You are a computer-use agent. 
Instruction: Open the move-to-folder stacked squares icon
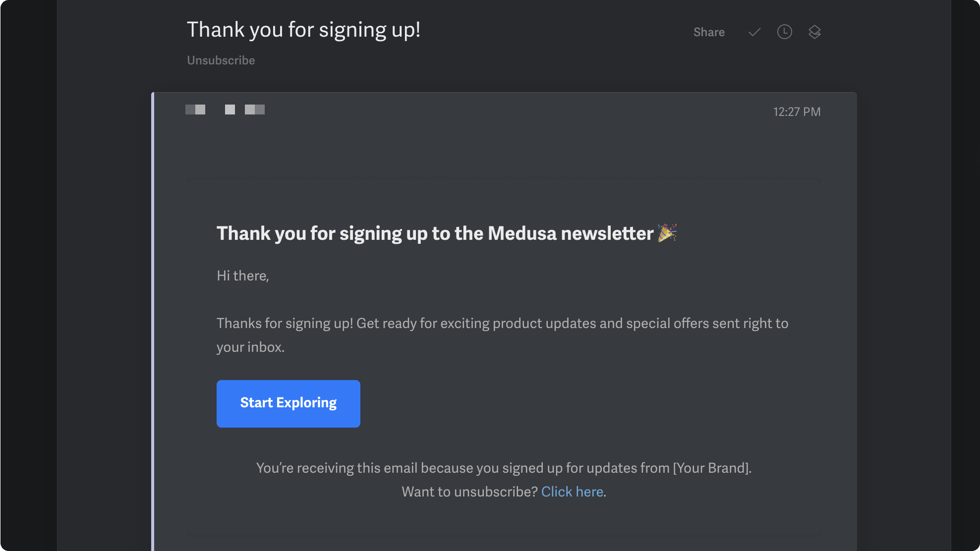tap(815, 32)
